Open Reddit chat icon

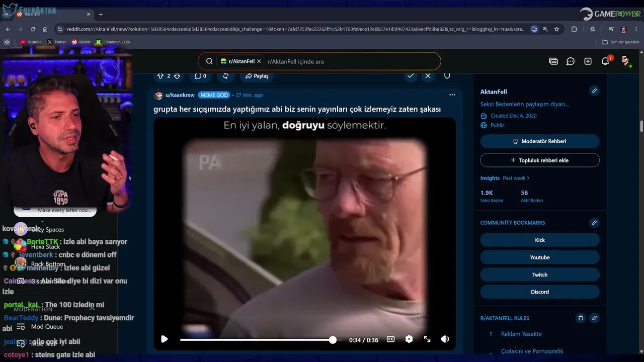pyautogui.click(x=571, y=61)
